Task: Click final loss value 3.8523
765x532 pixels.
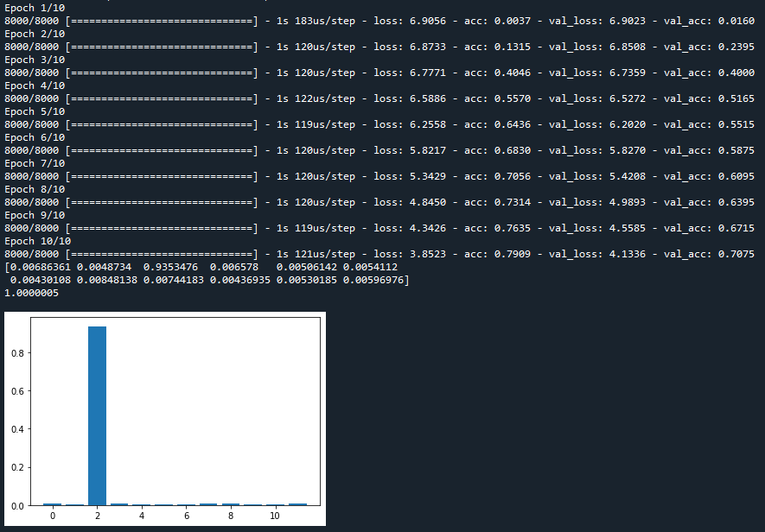Action: pyautogui.click(x=428, y=254)
